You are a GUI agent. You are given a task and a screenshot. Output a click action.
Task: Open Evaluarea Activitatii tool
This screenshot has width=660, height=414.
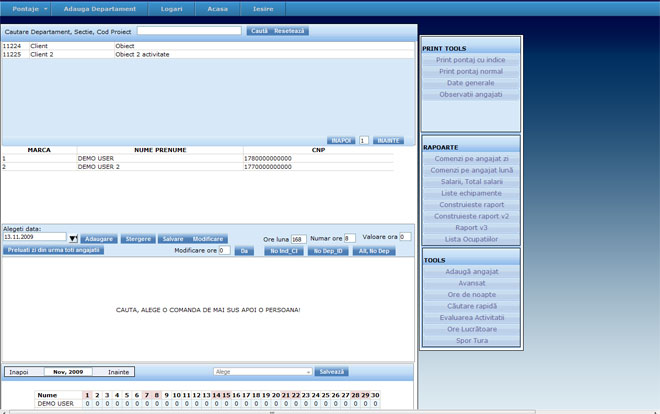tap(472, 318)
